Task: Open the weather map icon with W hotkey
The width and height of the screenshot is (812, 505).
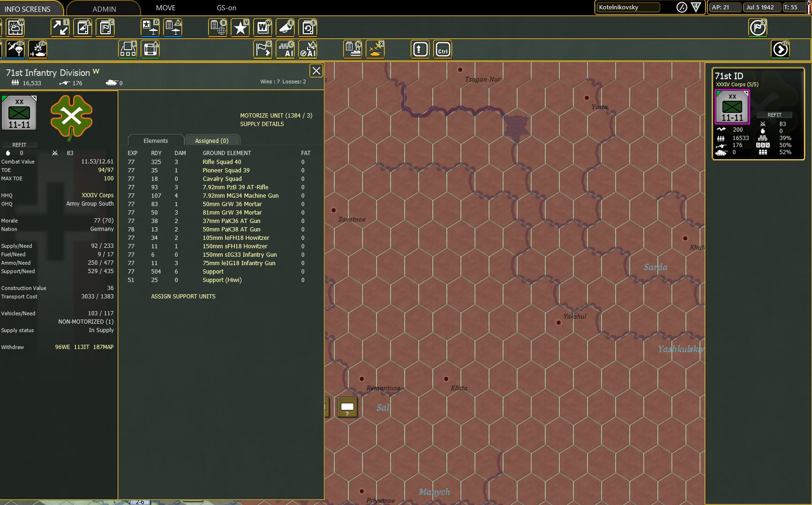Action: [15, 28]
